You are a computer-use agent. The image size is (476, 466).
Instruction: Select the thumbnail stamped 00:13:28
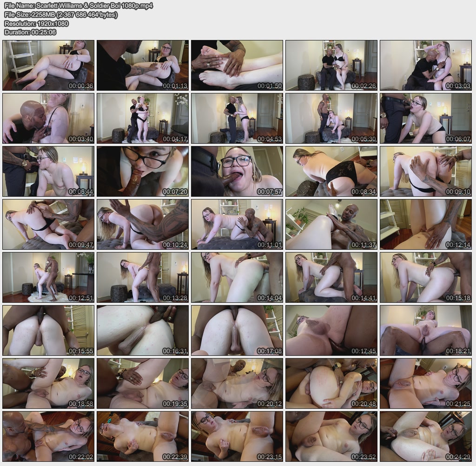pos(143,277)
